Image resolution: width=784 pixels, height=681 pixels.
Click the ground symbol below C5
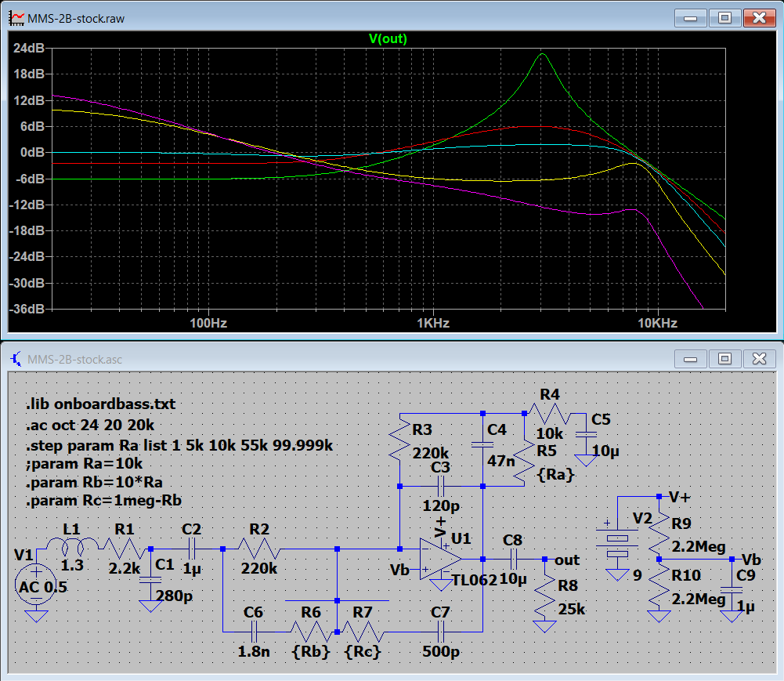click(586, 460)
